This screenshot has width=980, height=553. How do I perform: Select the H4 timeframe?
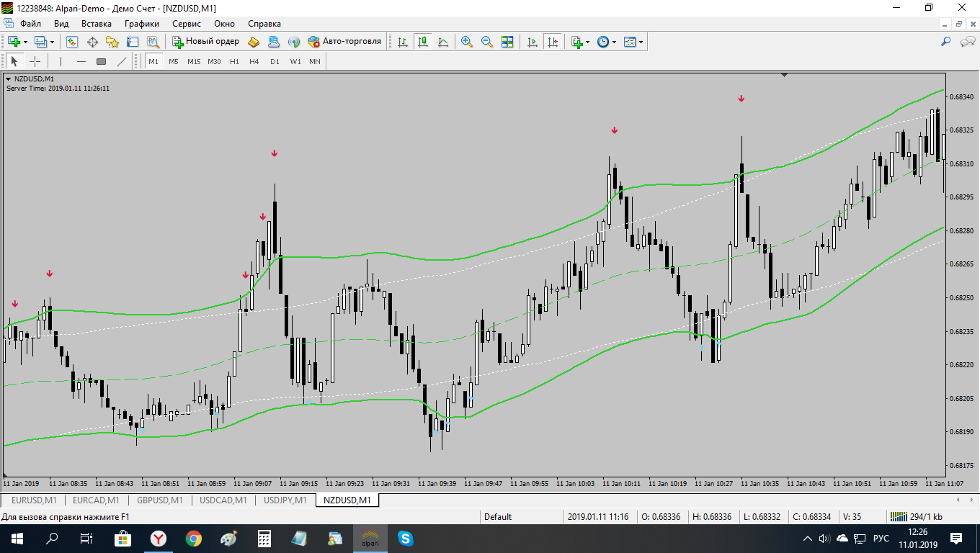pyautogui.click(x=254, y=61)
